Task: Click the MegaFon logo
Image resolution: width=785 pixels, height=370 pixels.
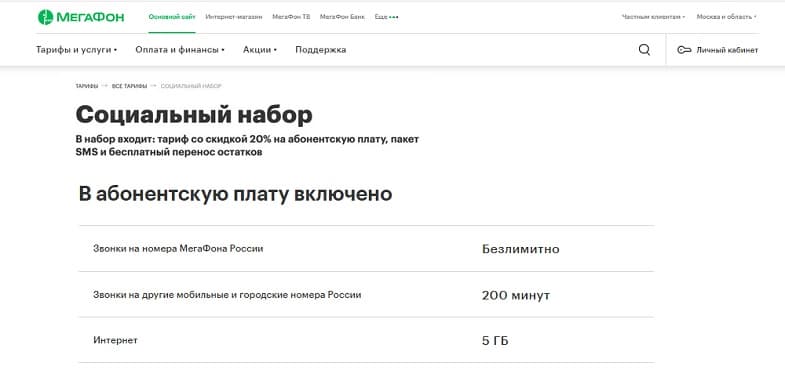Action: [81, 17]
